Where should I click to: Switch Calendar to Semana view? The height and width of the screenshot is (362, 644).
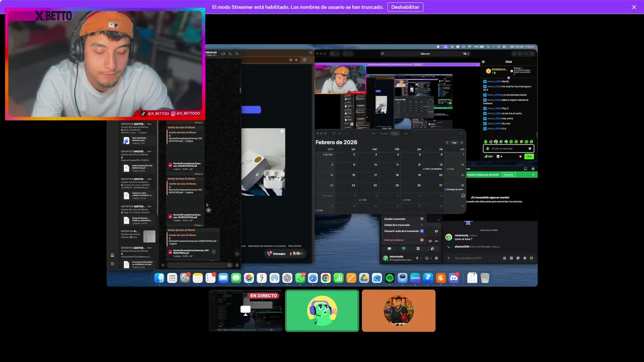pos(384,134)
